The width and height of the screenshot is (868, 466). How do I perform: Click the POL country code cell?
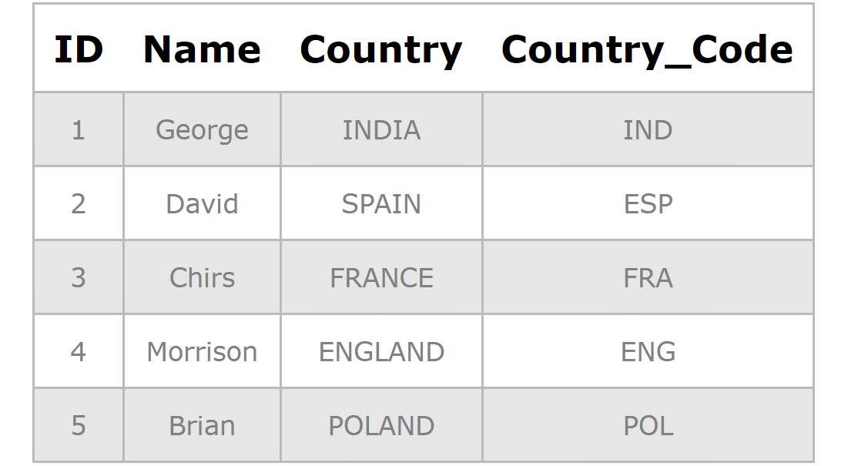point(647,425)
